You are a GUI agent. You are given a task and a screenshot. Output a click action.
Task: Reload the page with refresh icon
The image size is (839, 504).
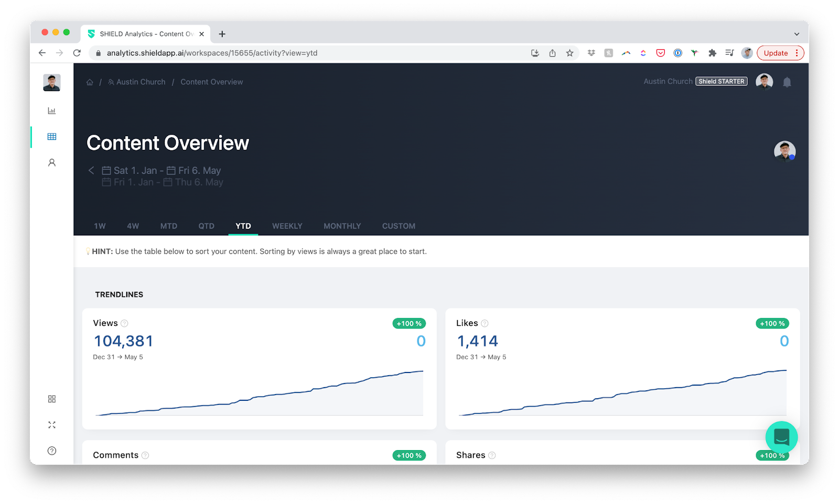77,53
